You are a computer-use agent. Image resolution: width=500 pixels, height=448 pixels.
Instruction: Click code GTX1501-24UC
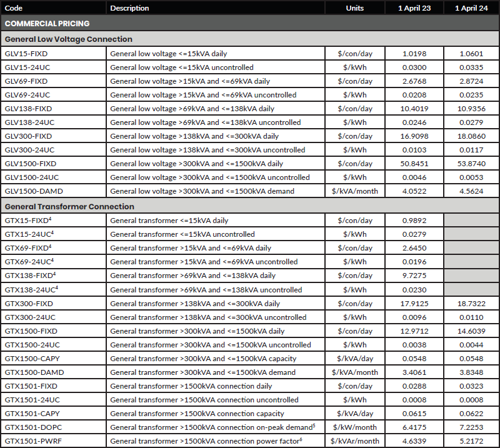pos(32,399)
